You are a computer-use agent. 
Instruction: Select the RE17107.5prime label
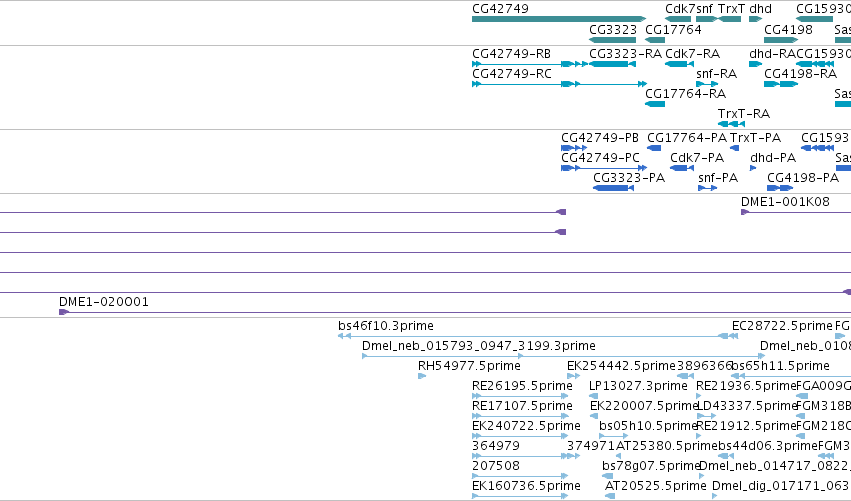pyautogui.click(x=522, y=406)
